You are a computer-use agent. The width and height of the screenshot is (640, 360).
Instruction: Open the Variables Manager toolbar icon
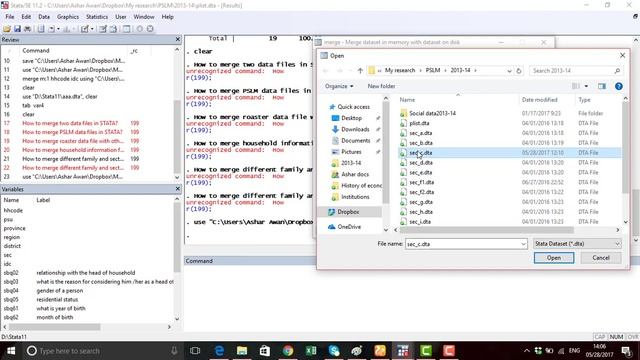tap(127, 29)
